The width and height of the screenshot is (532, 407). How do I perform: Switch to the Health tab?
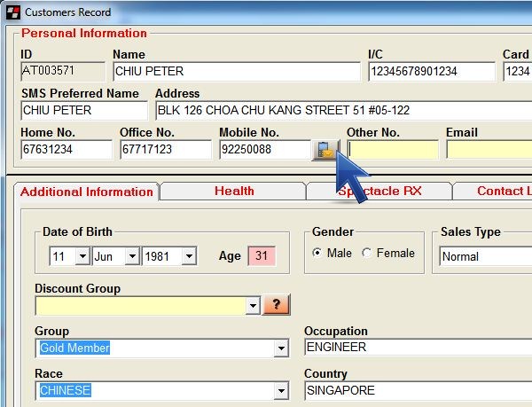pos(234,191)
